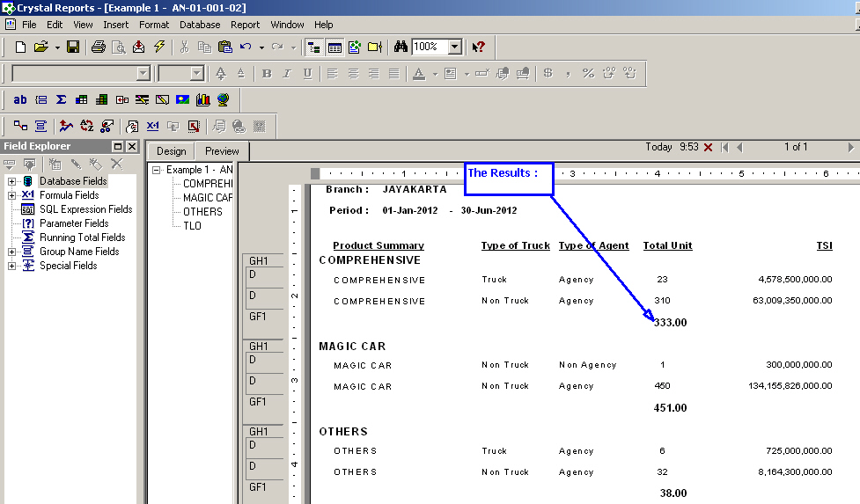Select Parameter Fields in Field Explorer
Image resolution: width=860 pixels, height=504 pixels.
74,223
